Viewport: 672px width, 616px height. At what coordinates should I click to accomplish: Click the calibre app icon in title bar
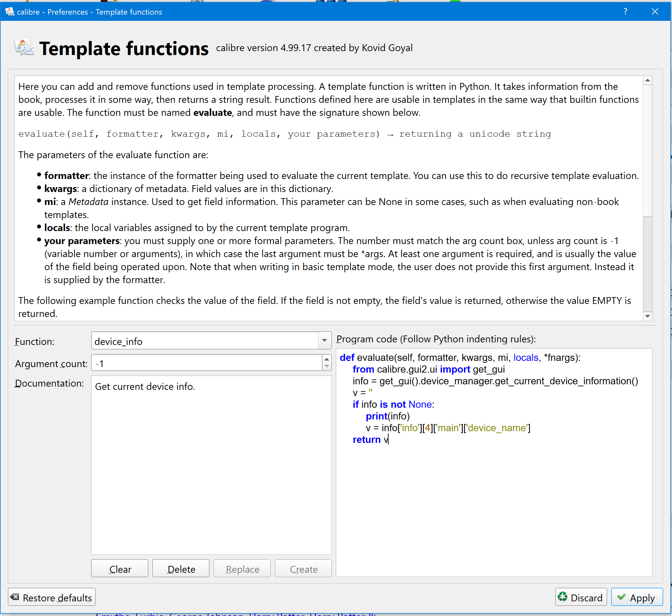tap(10, 12)
